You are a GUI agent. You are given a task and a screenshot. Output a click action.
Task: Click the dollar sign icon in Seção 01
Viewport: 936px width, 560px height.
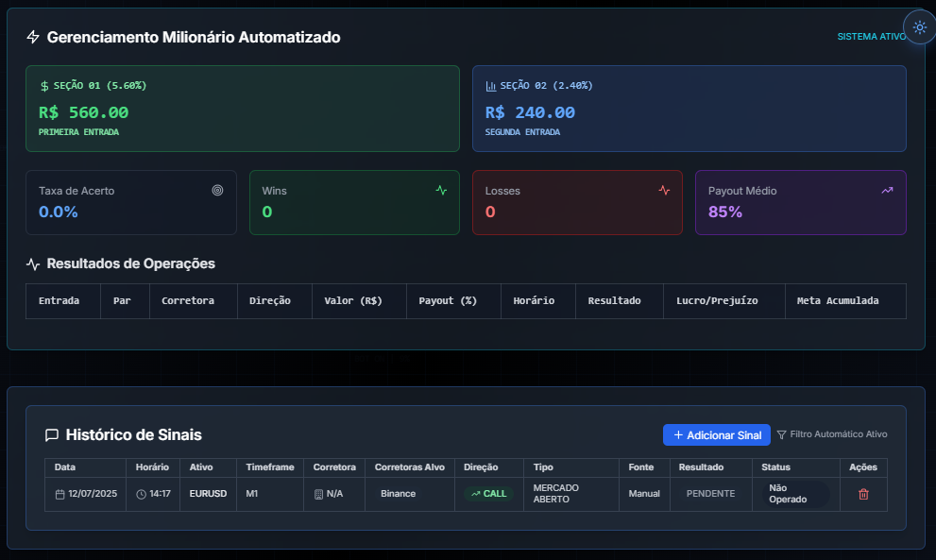click(44, 86)
